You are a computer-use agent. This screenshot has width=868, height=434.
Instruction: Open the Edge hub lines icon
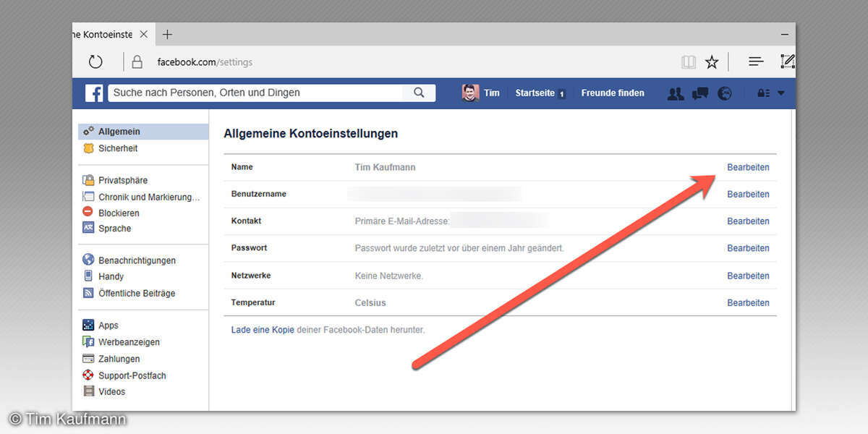756,61
